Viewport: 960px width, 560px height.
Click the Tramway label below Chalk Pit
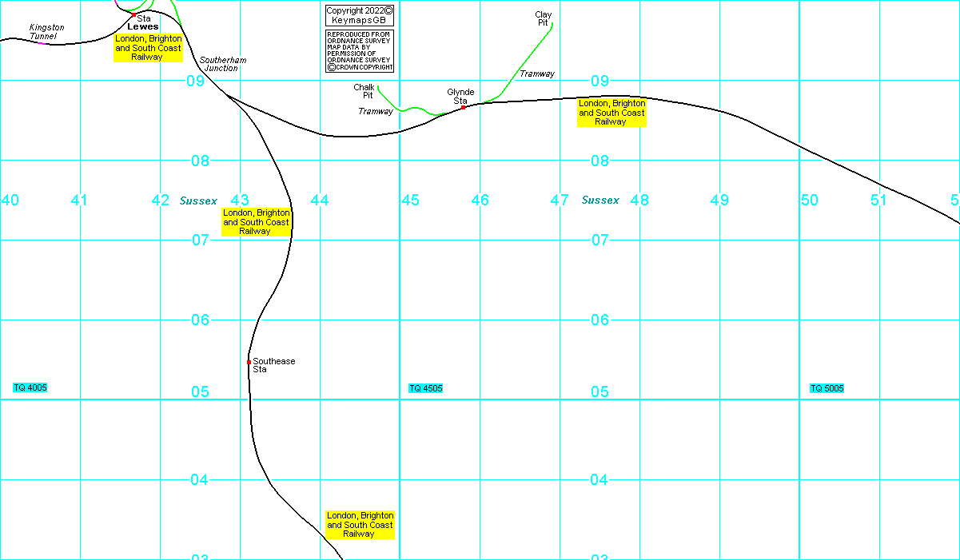point(375,111)
